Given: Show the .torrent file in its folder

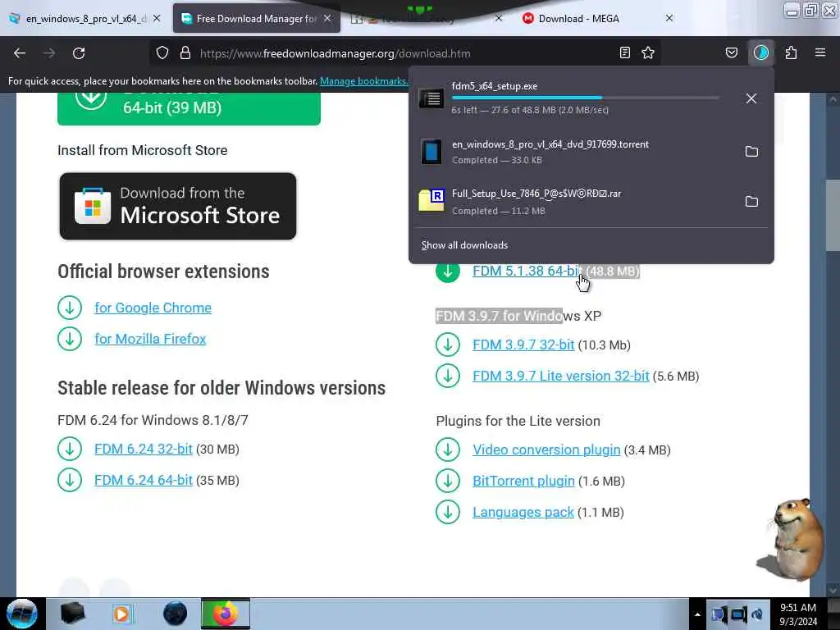Looking at the screenshot, I should tap(751, 152).
